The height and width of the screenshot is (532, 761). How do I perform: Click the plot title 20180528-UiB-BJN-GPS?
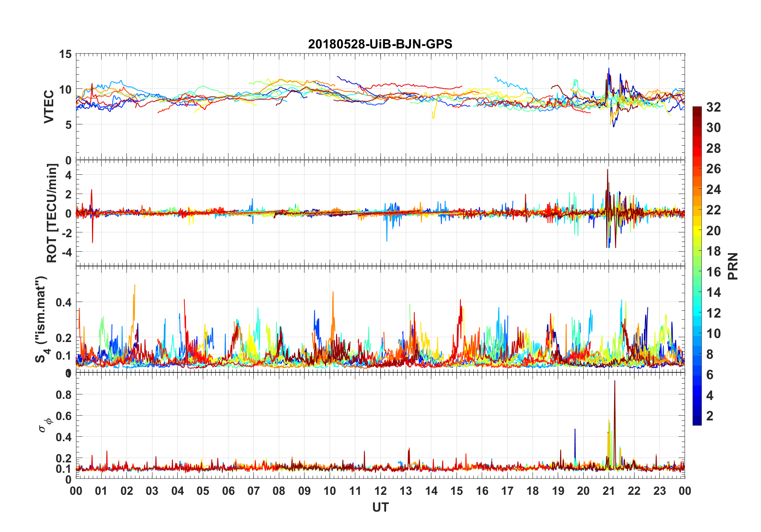pos(380,44)
